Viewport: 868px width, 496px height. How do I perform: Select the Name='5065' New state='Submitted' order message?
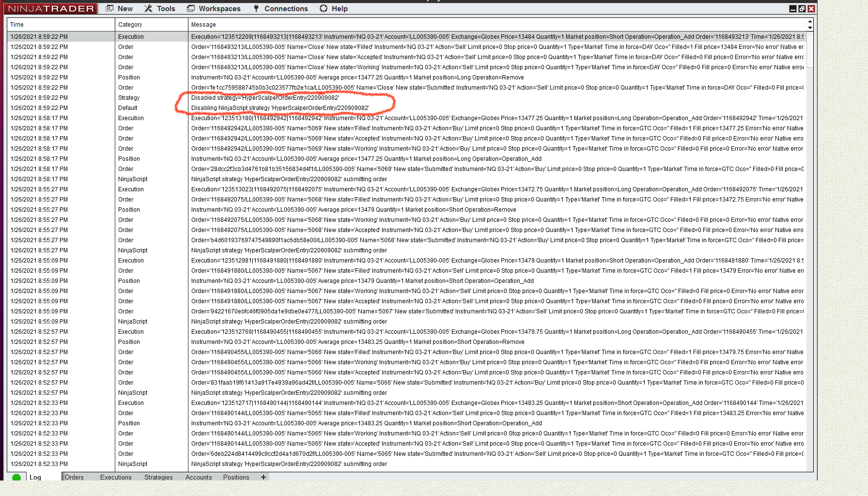click(497, 454)
